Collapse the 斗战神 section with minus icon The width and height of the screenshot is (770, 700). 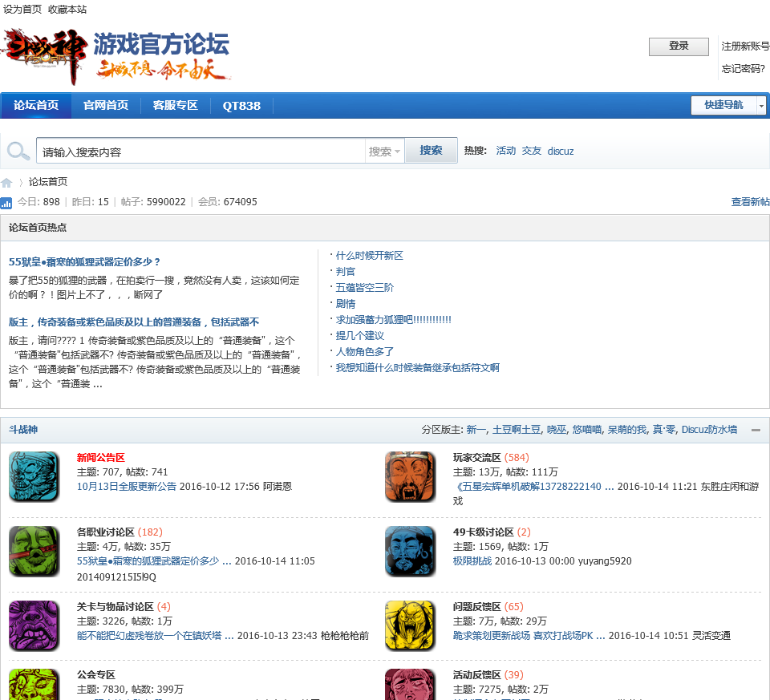pyautogui.click(x=756, y=430)
